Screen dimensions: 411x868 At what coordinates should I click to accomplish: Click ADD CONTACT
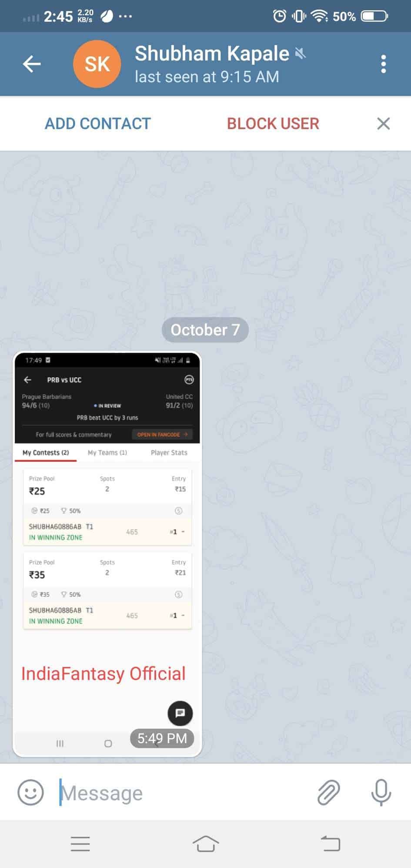pos(98,124)
